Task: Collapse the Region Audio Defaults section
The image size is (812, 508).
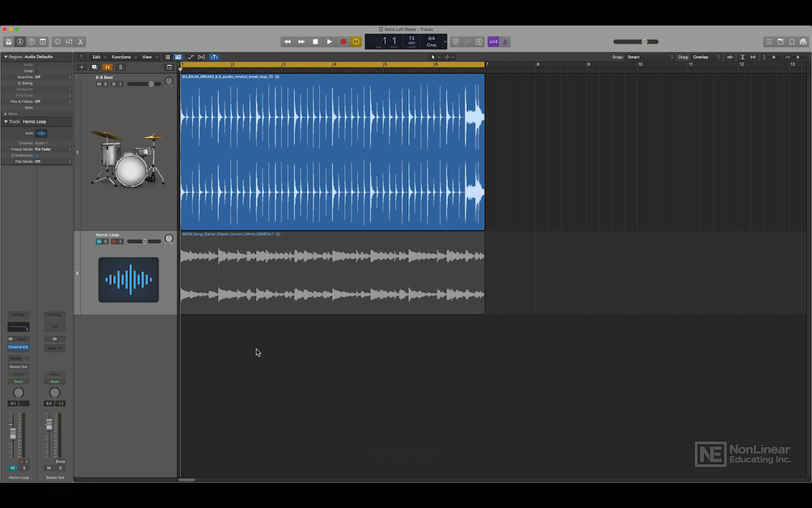Action: [6, 57]
